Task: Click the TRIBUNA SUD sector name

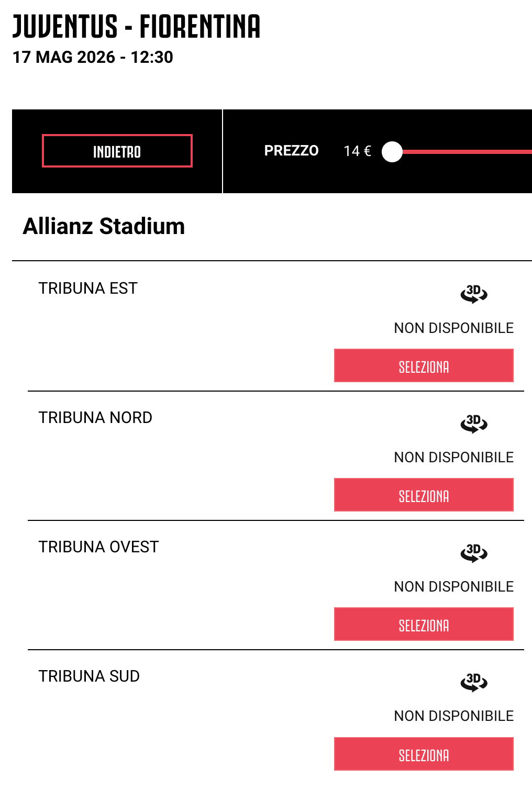Action: click(89, 676)
